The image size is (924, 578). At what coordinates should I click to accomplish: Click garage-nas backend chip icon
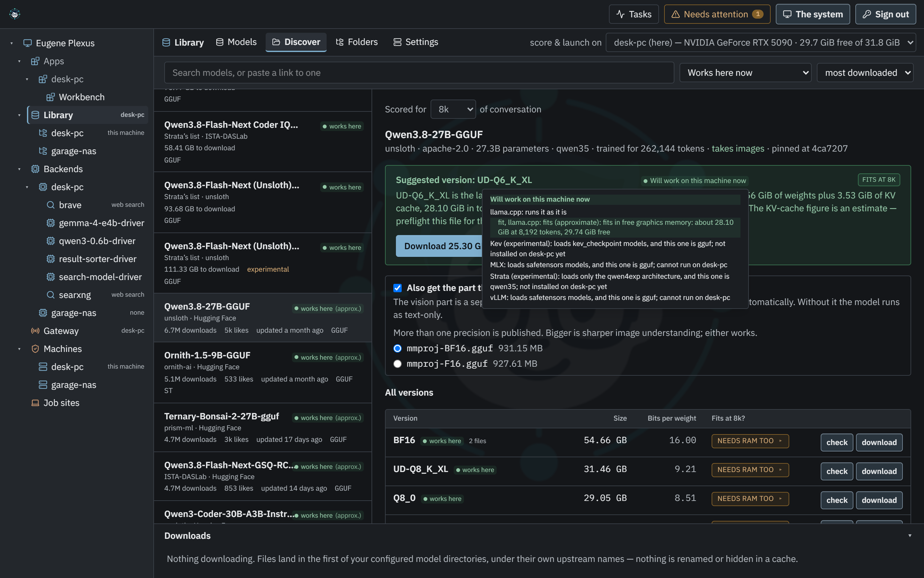pos(43,313)
